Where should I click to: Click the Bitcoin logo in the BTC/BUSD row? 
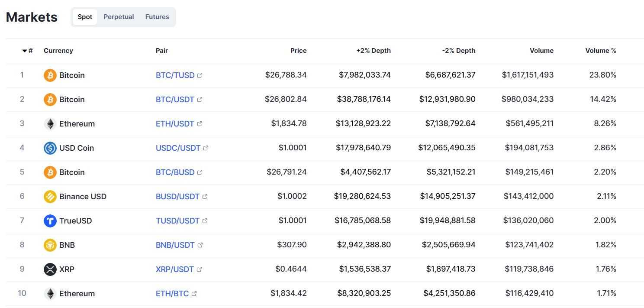(x=50, y=172)
